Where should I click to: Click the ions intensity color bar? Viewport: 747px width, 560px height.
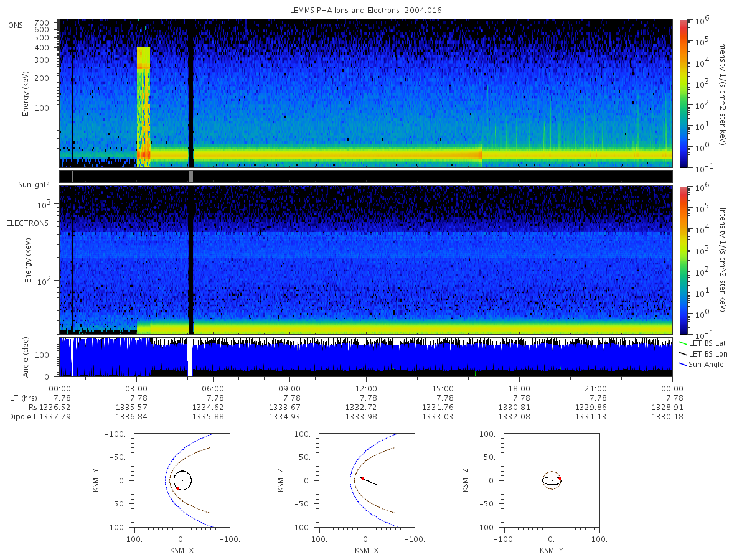[x=683, y=93]
